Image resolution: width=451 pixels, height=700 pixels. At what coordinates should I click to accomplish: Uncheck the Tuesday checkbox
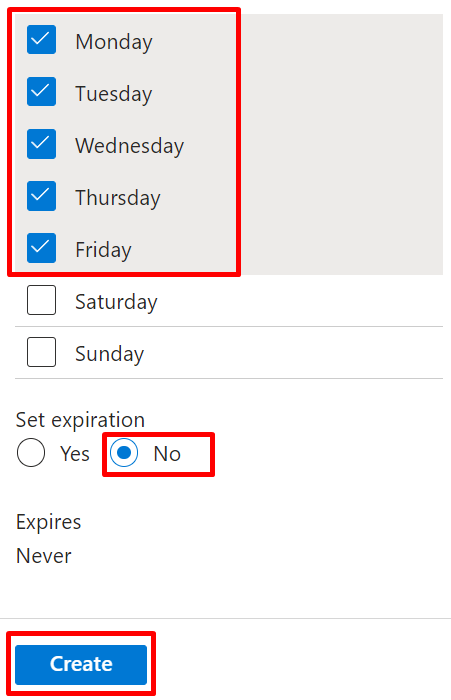(x=41, y=92)
